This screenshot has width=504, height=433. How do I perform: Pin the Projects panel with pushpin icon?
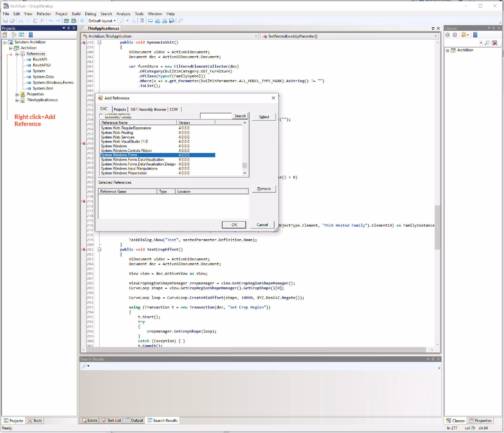[69, 28]
